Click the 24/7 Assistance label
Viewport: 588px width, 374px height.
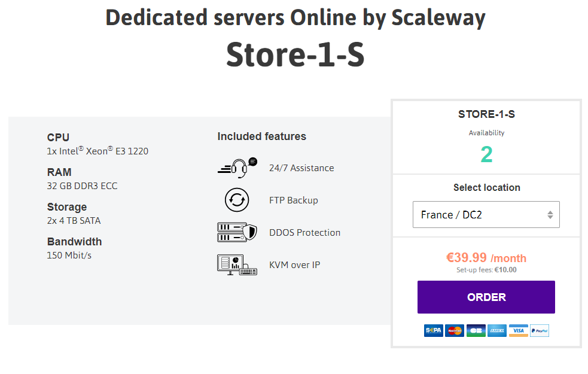pos(301,168)
